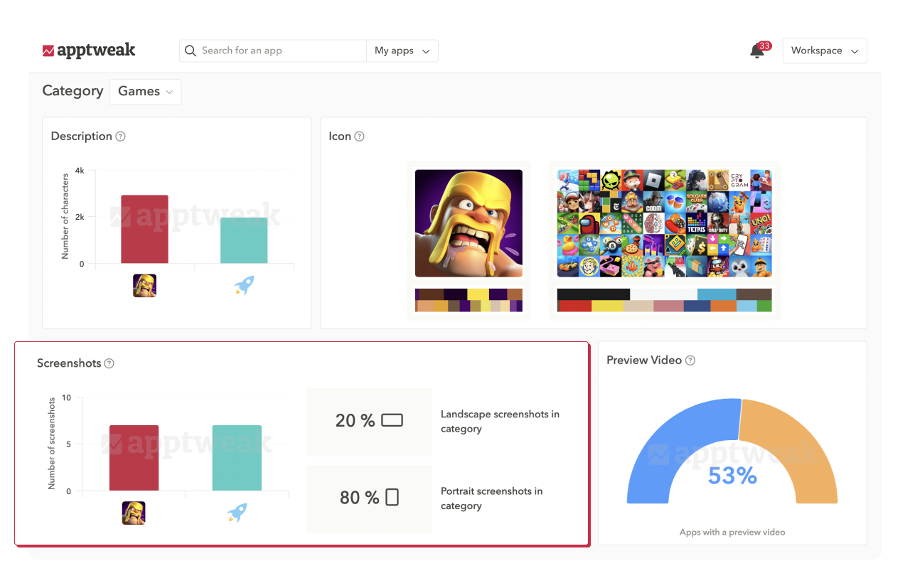Pick the white swatch in category palette
The width and height of the screenshot is (910, 588).
pyautogui.click(x=663, y=294)
